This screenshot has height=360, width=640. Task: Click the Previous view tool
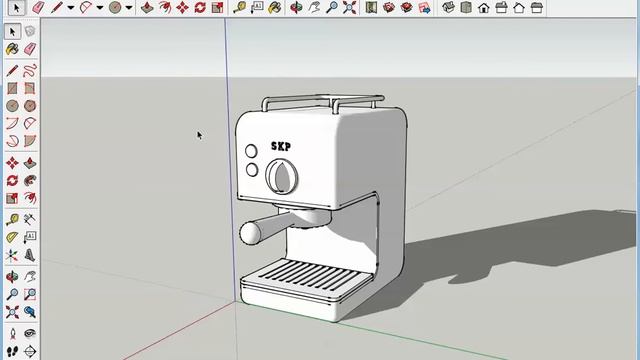coord(30,312)
